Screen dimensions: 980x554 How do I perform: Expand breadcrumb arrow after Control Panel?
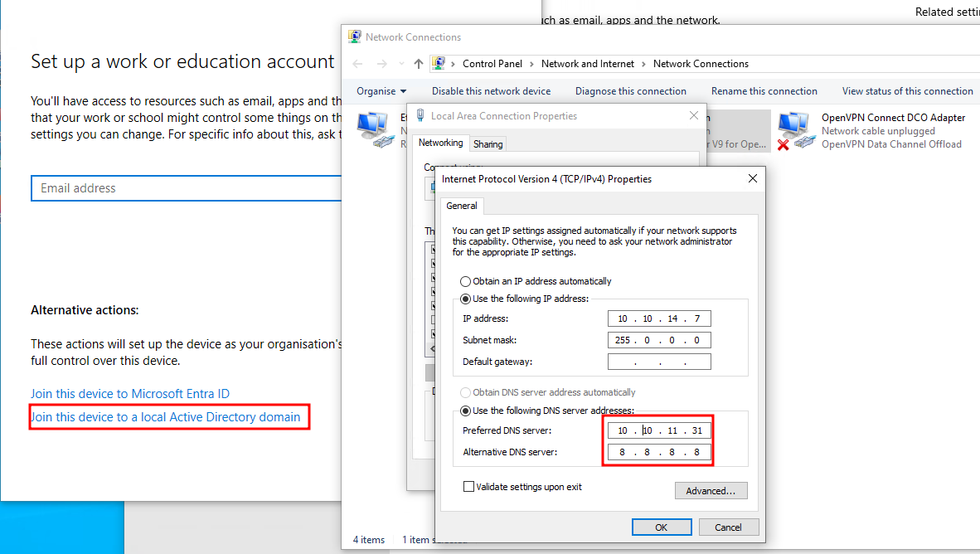click(x=535, y=64)
